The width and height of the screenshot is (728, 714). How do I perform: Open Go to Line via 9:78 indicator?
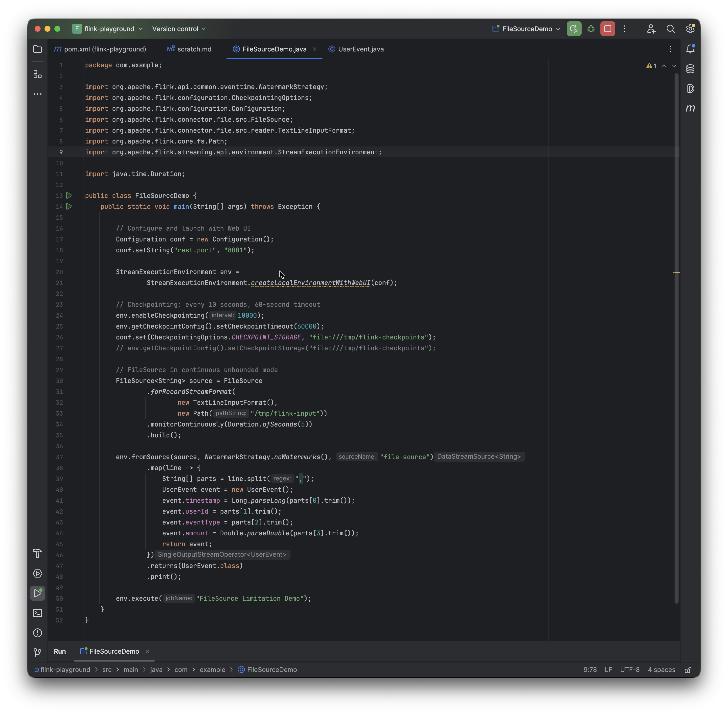point(590,670)
